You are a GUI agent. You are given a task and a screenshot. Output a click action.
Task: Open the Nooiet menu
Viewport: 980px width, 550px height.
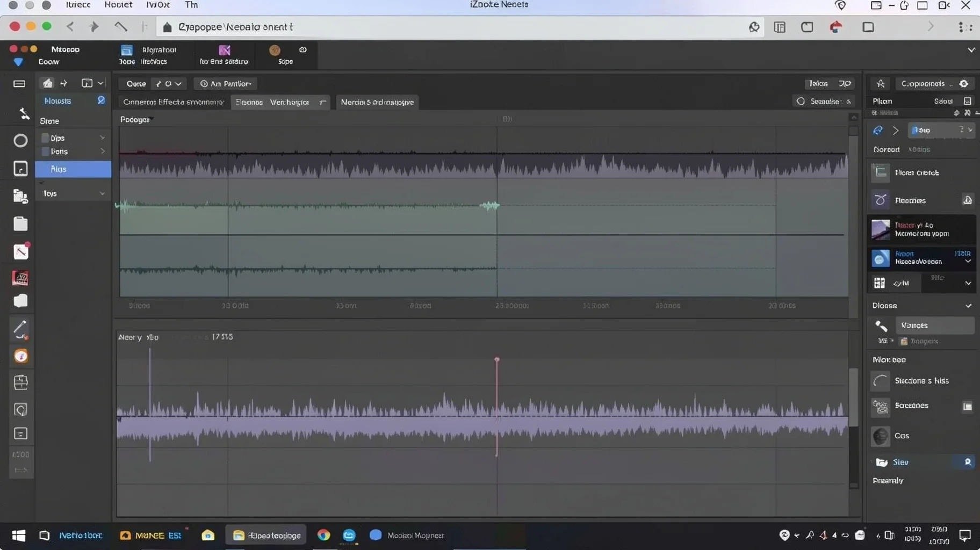click(x=118, y=5)
